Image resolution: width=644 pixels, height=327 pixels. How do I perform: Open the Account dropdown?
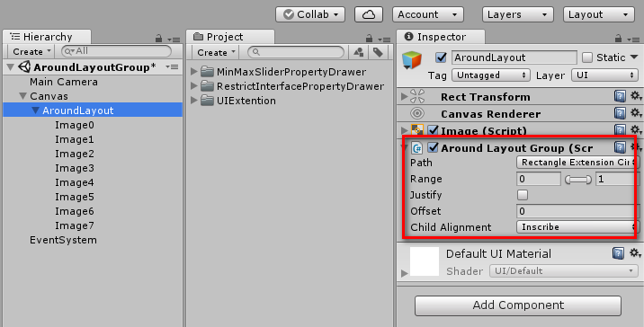coord(428,14)
